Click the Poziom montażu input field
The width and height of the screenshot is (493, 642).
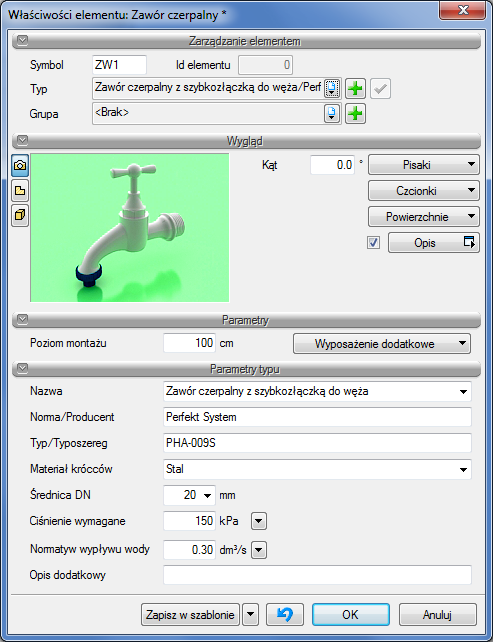(190, 343)
